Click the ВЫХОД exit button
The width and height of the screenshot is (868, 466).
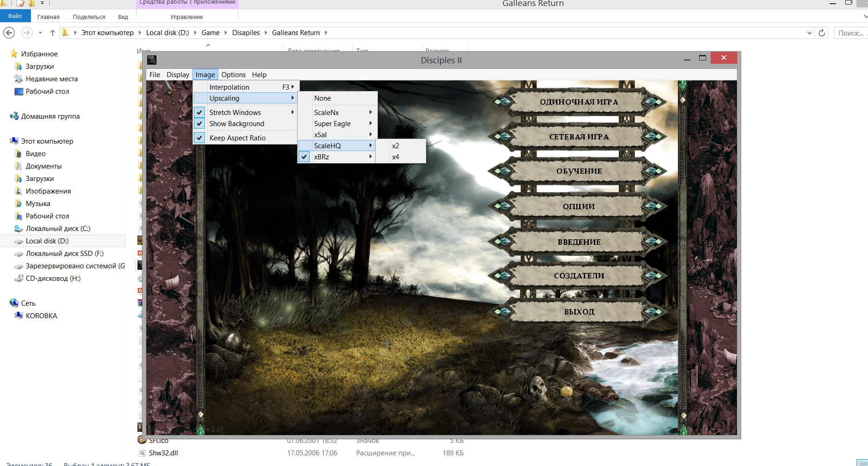579,312
